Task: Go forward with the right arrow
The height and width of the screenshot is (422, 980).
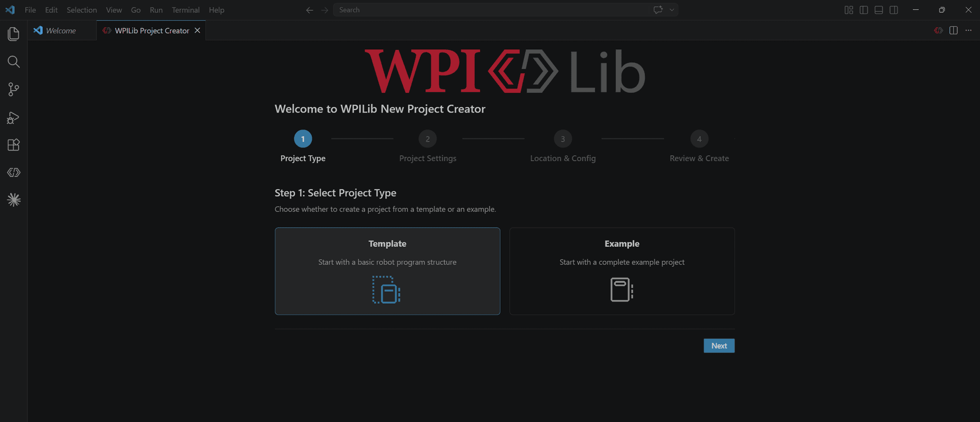Action: [x=325, y=10]
